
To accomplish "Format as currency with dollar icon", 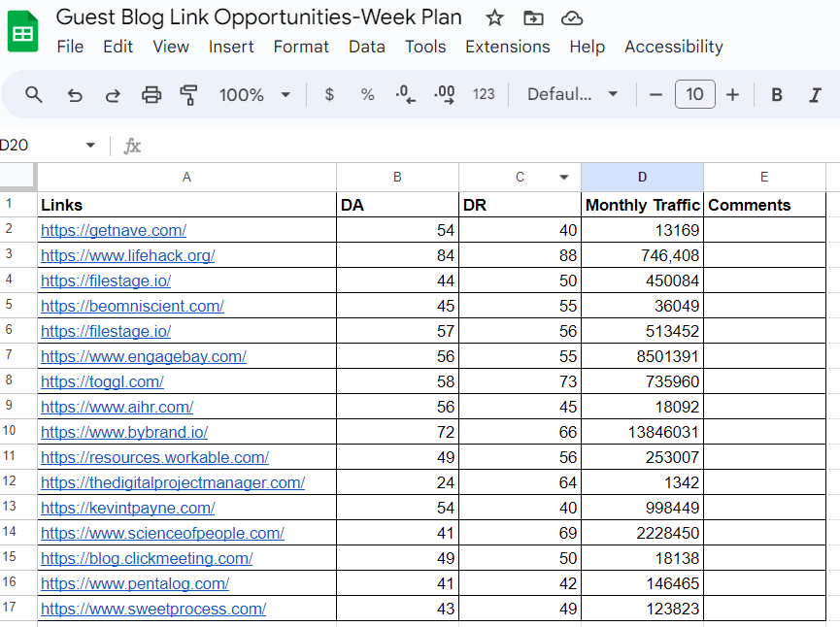I will (329, 95).
